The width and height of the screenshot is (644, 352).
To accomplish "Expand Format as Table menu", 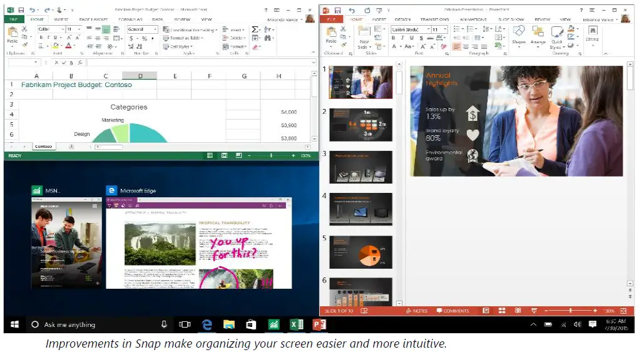I will (183, 38).
